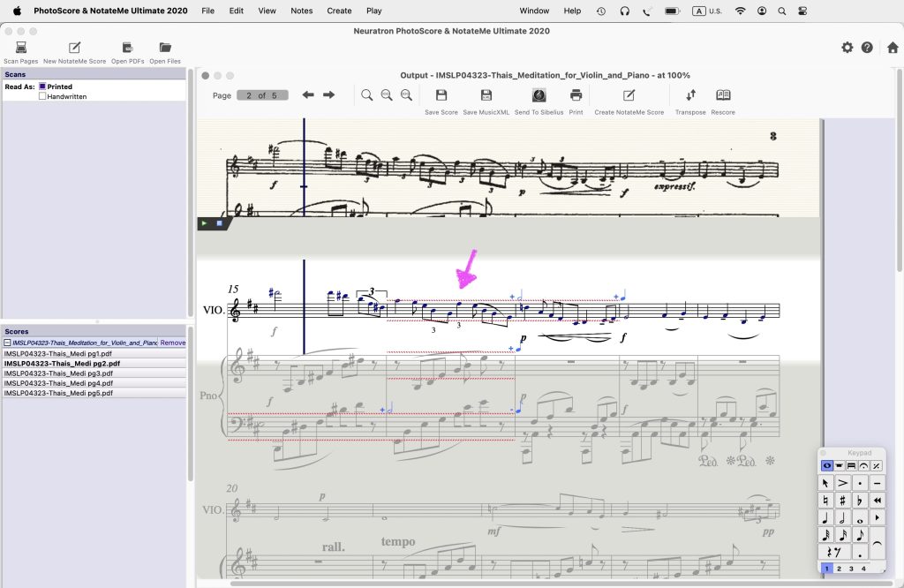Select the sharp accidental on the Keypad
Image resolution: width=904 pixels, height=588 pixels.
point(844,500)
